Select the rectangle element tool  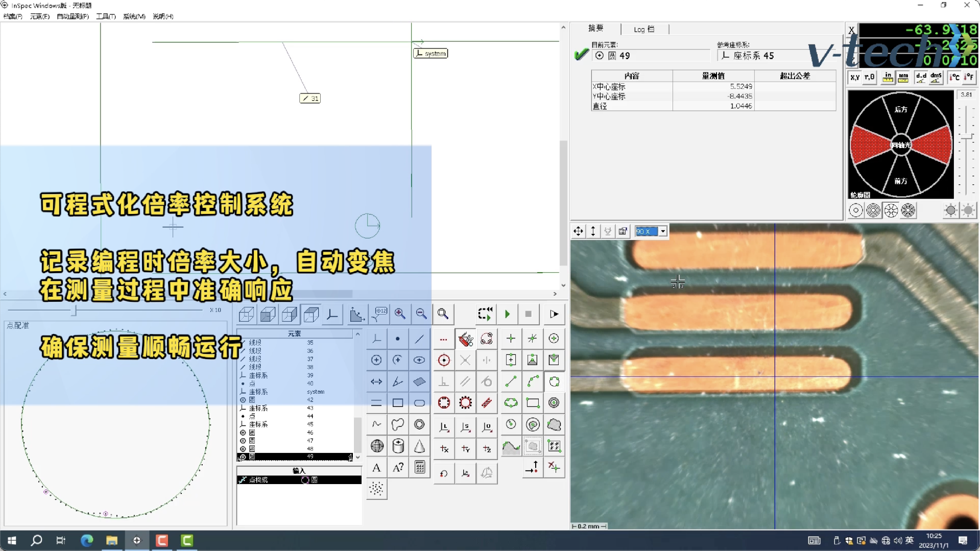tap(398, 403)
